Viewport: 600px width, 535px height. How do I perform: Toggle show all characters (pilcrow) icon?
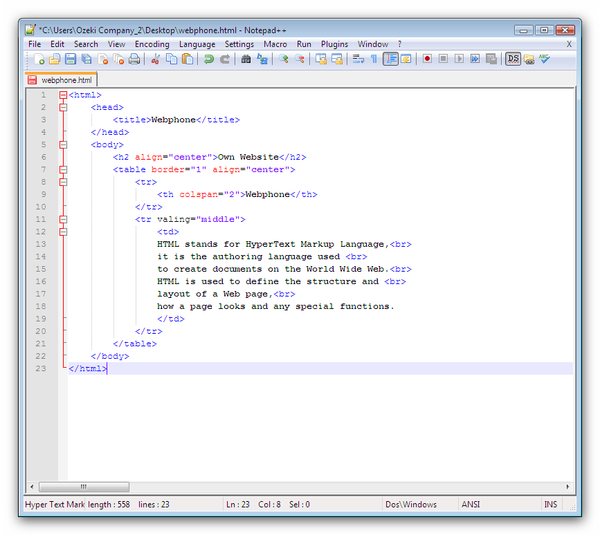[373, 60]
